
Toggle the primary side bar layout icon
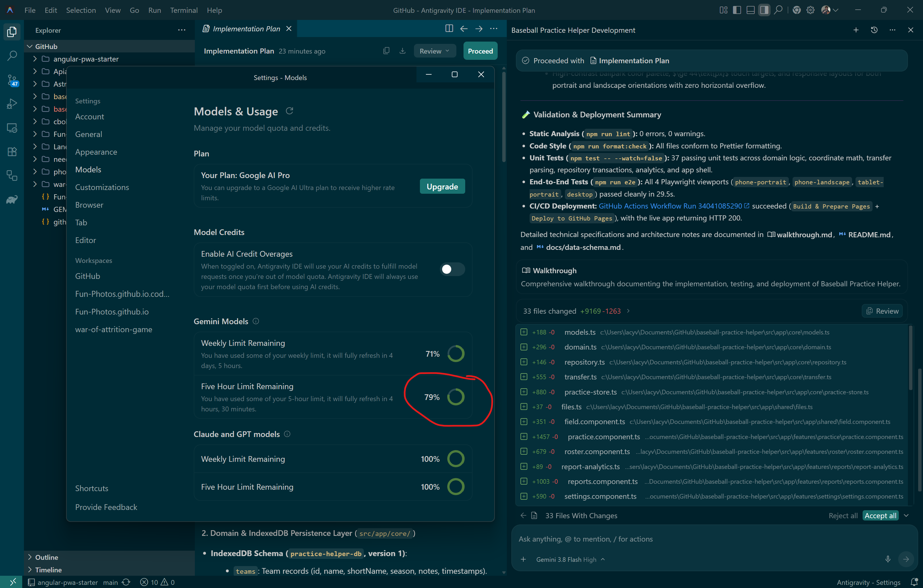pyautogui.click(x=737, y=10)
